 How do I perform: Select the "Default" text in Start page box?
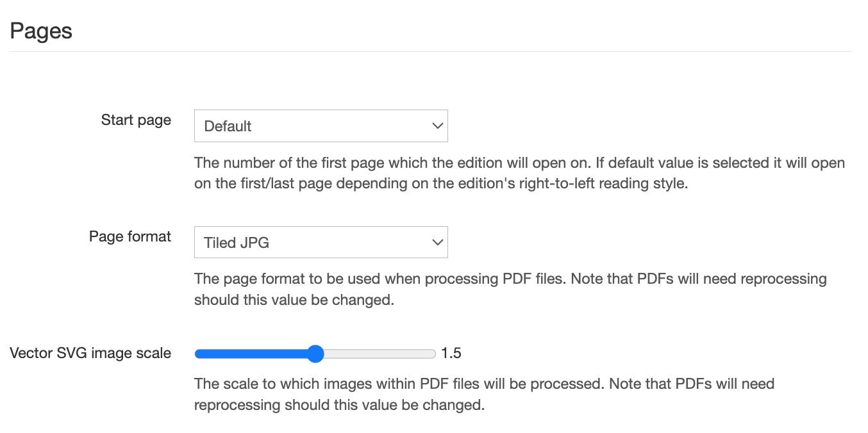pyautogui.click(x=228, y=126)
